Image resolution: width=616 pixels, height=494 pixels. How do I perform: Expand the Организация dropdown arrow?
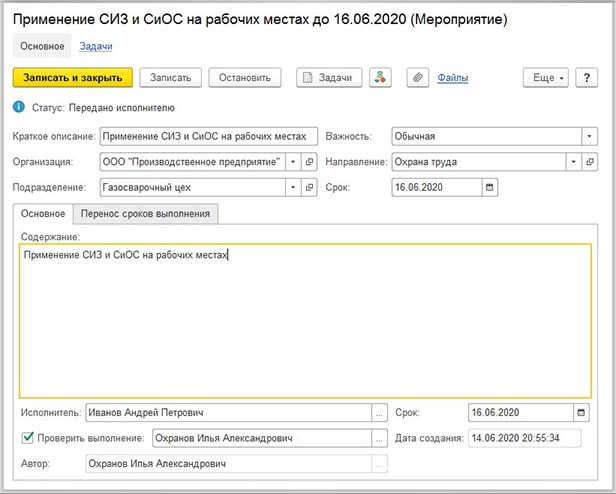(x=293, y=162)
